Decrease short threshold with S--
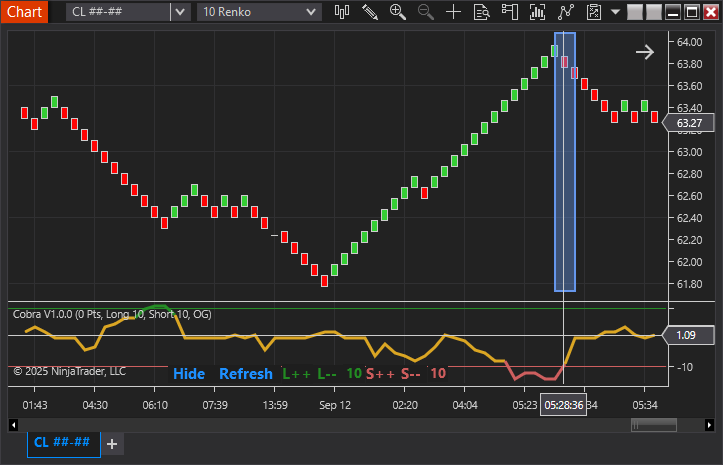Screen dimensions: 723x465 [x=411, y=374]
